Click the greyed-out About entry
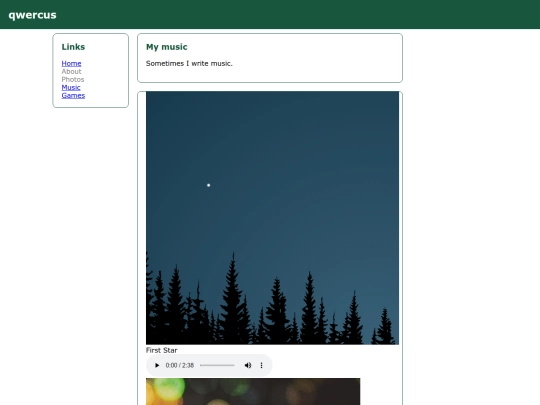 point(71,71)
